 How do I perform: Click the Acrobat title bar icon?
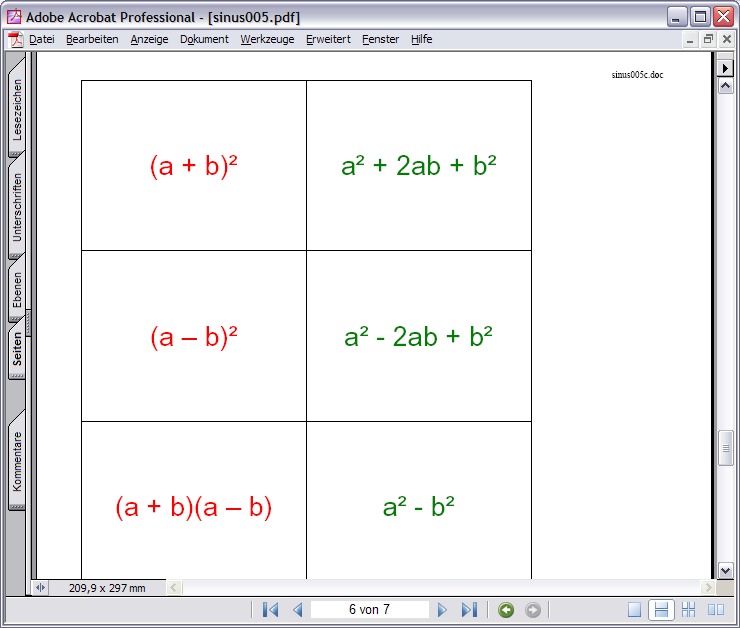point(14,17)
